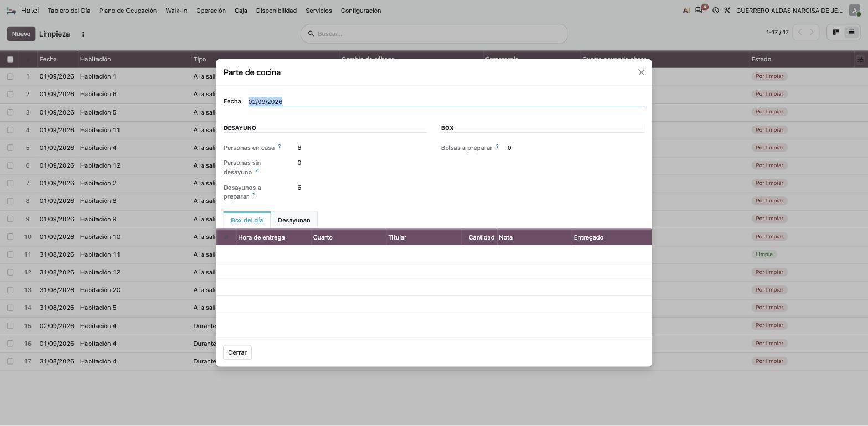This screenshot has width=868, height=426.
Task: Open the activities clock icon
Action: (x=715, y=11)
